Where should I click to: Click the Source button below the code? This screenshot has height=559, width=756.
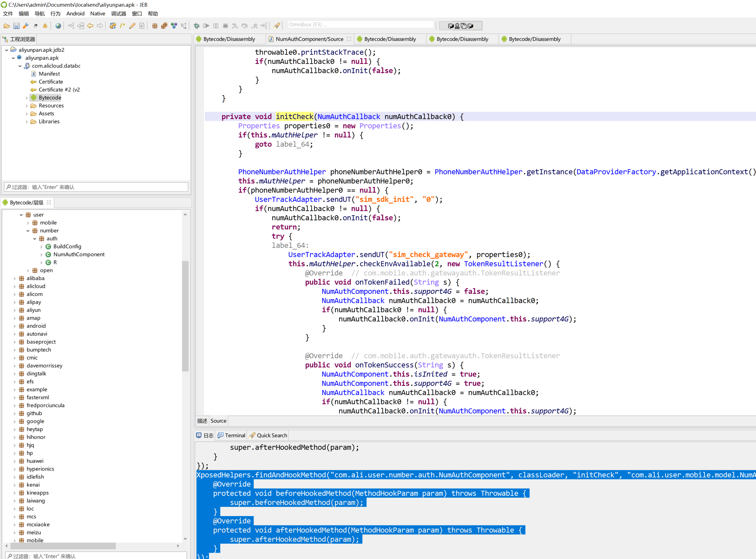pos(218,421)
